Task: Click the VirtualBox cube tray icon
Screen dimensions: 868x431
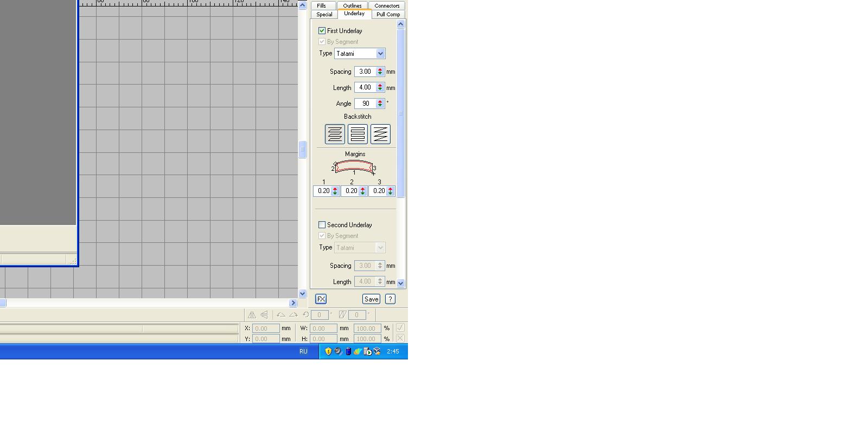Action: click(x=377, y=351)
